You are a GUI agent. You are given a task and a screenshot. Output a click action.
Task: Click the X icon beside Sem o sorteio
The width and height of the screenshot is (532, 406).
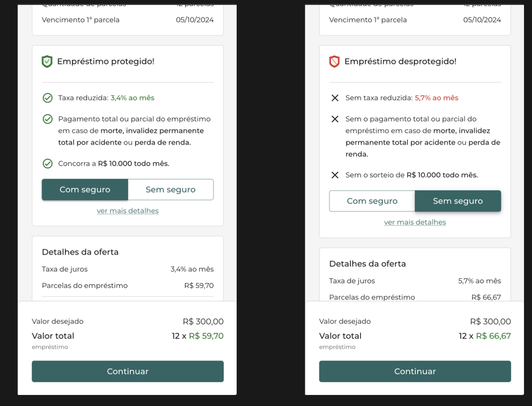click(x=335, y=175)
